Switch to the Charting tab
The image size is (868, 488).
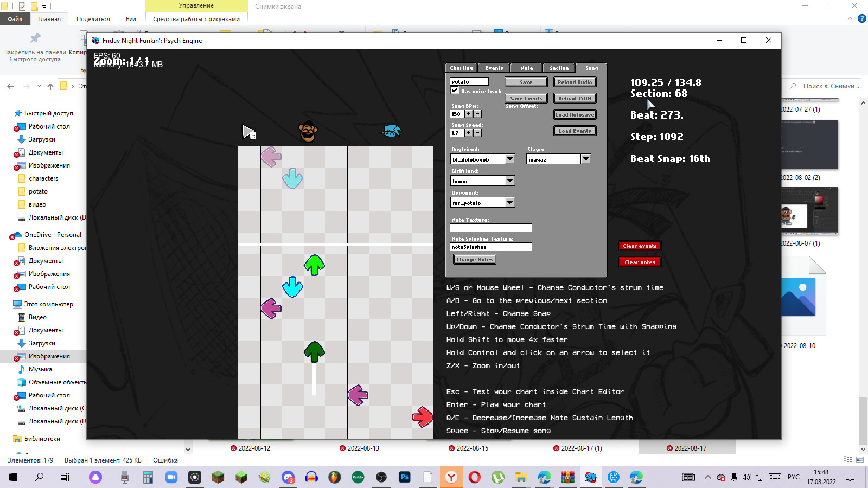[x=461, y=68]
